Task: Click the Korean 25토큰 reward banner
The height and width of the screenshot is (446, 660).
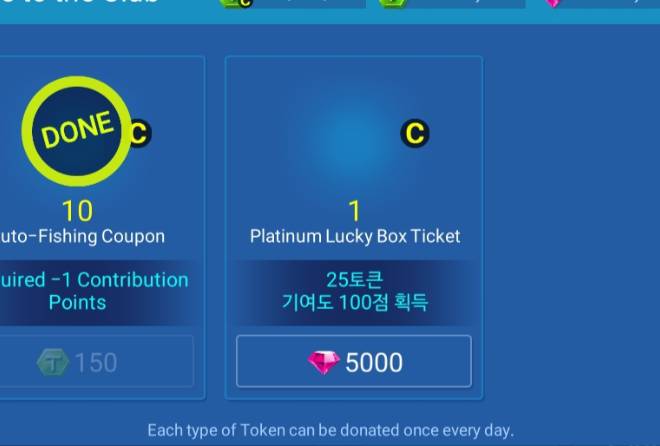Action: tap(354, 292)
